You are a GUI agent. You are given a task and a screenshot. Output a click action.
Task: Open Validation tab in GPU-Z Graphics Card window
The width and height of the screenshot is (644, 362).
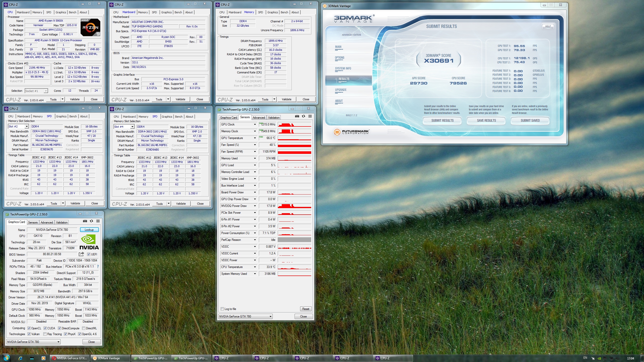[62, 222]
